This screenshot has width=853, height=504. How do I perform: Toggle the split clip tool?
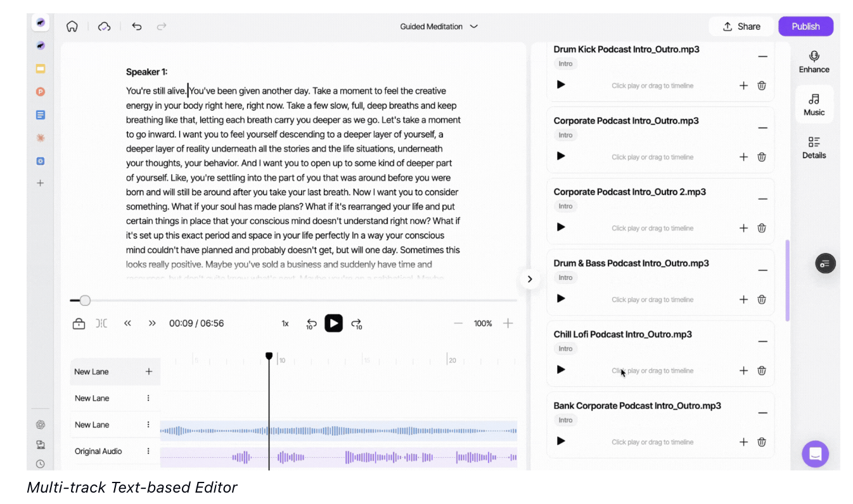[x=101, y=324]
